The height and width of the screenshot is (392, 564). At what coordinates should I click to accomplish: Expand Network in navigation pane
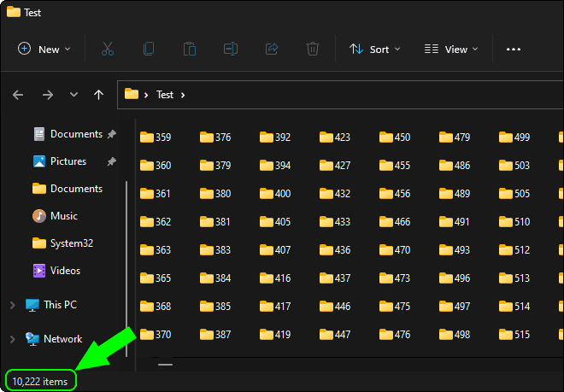[13, 339]
